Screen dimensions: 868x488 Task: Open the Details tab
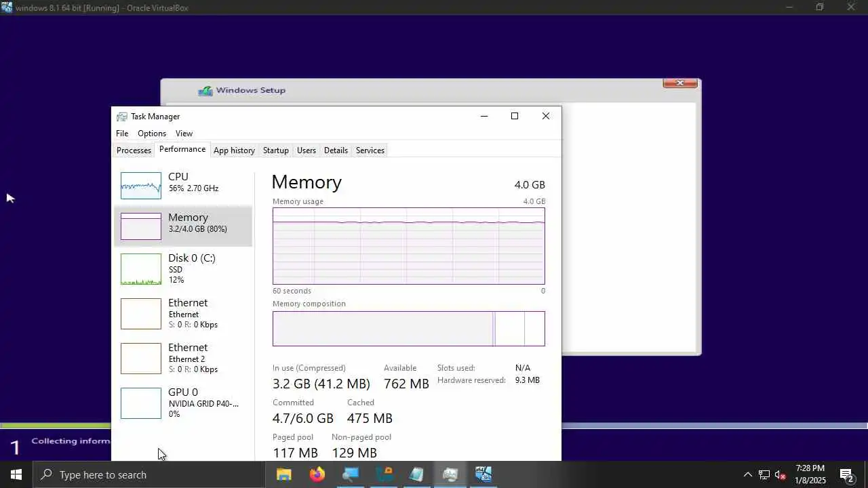tap(336, 150)
